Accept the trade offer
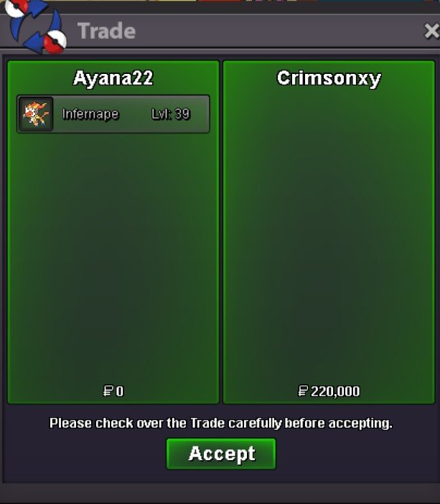Viewport: 440px width, 504px height. pos(221,454)
